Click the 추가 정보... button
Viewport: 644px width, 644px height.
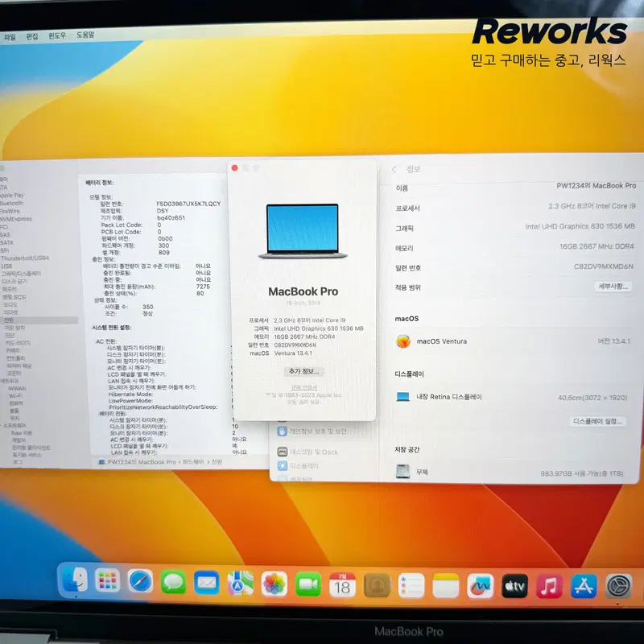(x=304, y=371)
